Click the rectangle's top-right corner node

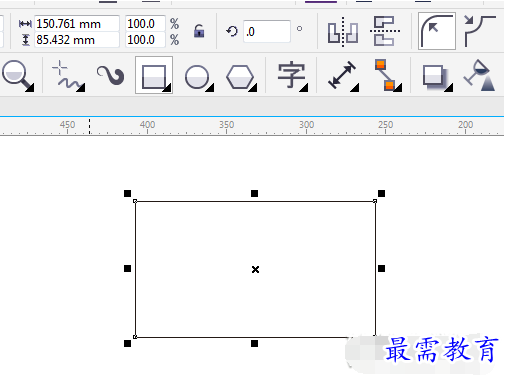pyautogui.click(x=375, y=201)
